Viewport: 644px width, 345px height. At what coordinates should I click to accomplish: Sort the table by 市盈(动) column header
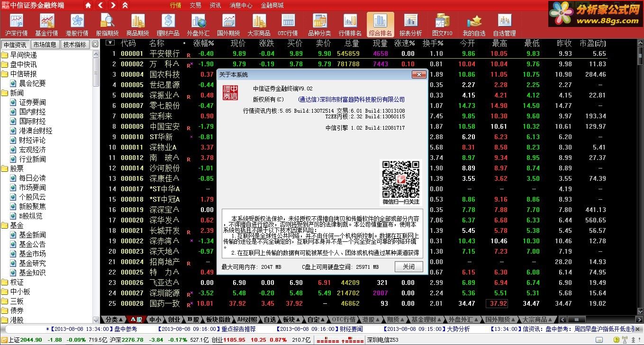[x=593, y=43]
